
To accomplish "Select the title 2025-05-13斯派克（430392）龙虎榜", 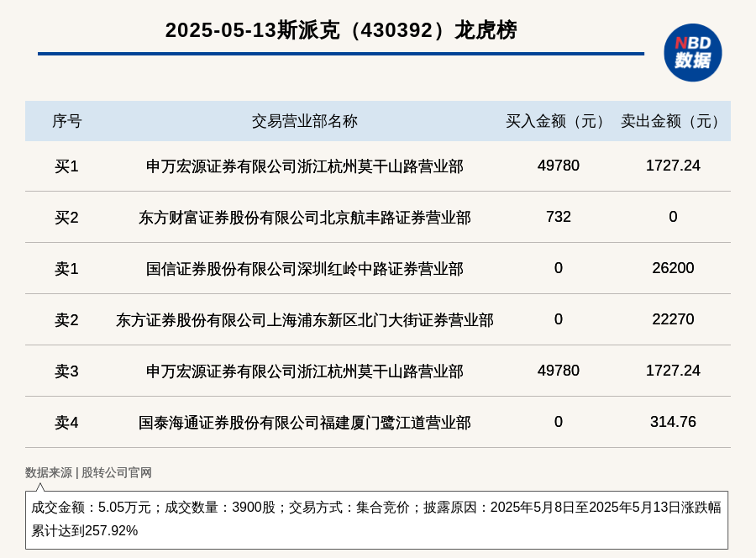I will [x=341, y=30].
